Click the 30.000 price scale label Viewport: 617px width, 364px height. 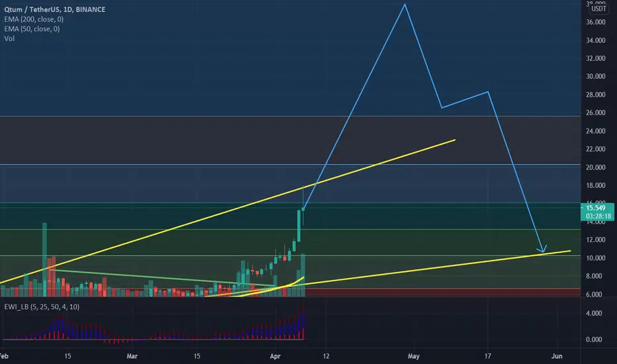coord(595,76)
